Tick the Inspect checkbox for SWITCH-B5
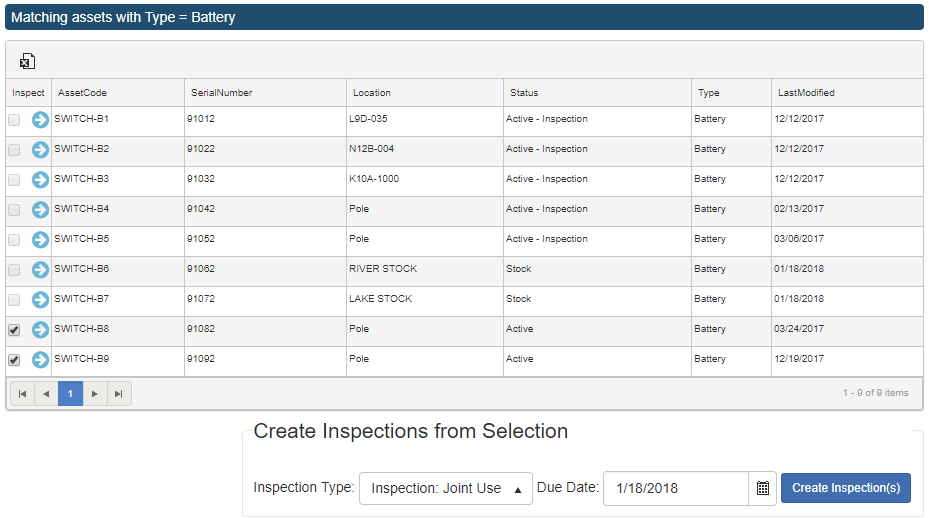Image resolution: width=929 pixels, height=518 pixels. pos(14,240)
